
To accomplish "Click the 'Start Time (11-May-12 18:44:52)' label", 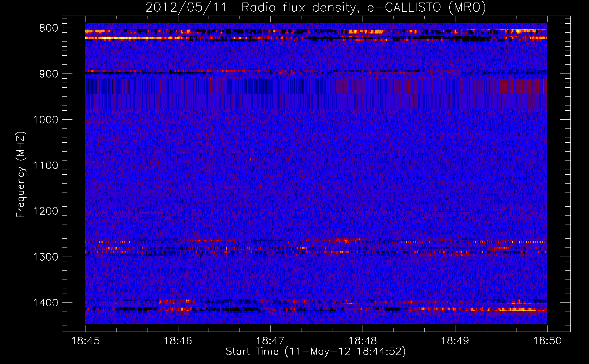I will click(x=316, y=352).
